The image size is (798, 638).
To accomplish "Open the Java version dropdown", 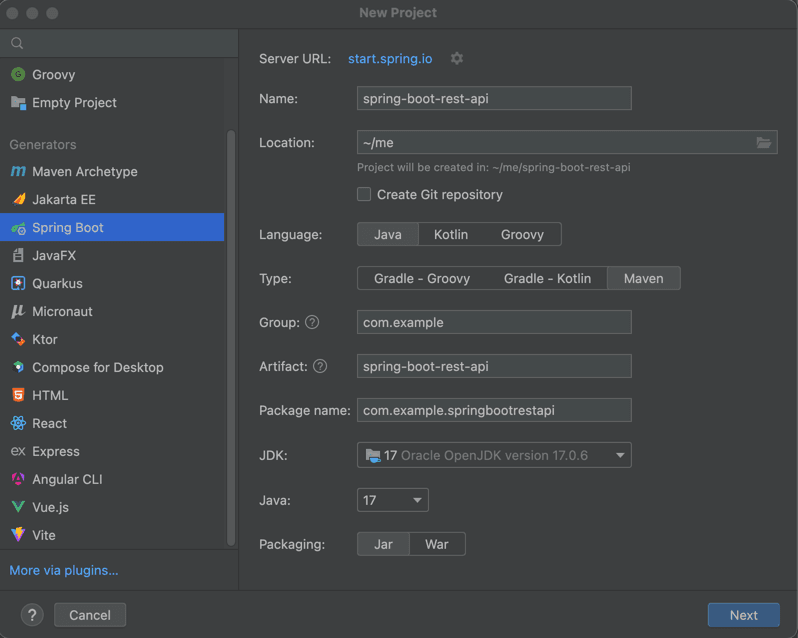I will (392, 500).
